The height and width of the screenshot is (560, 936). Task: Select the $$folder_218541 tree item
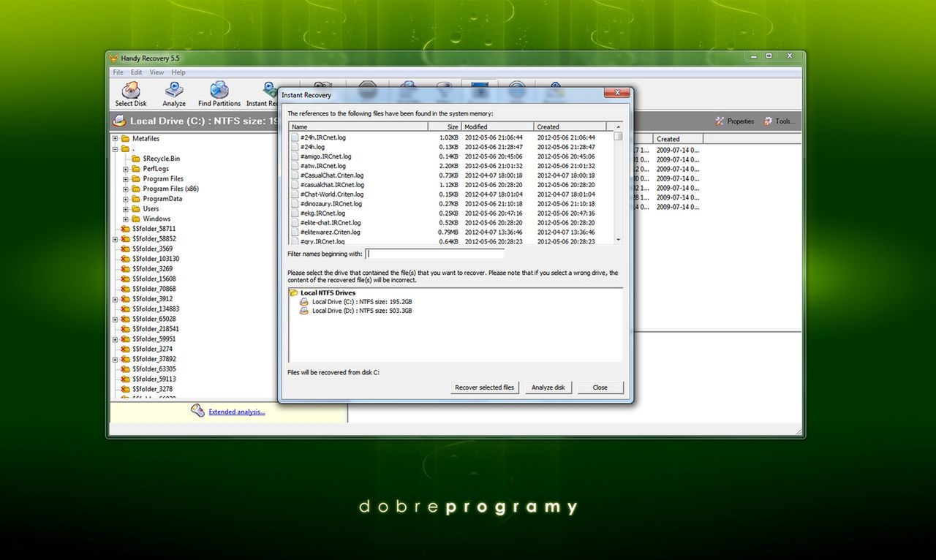click(156, 329)
